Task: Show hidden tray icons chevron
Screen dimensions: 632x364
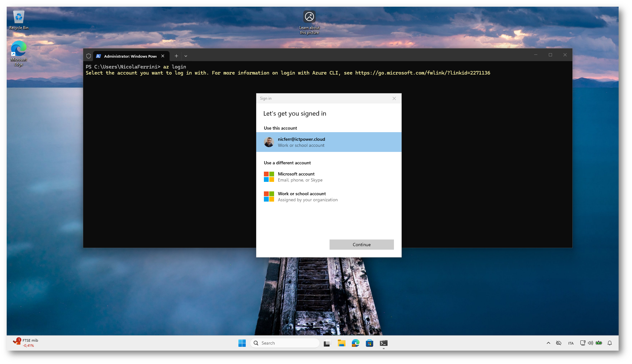Action: [548, 343]
